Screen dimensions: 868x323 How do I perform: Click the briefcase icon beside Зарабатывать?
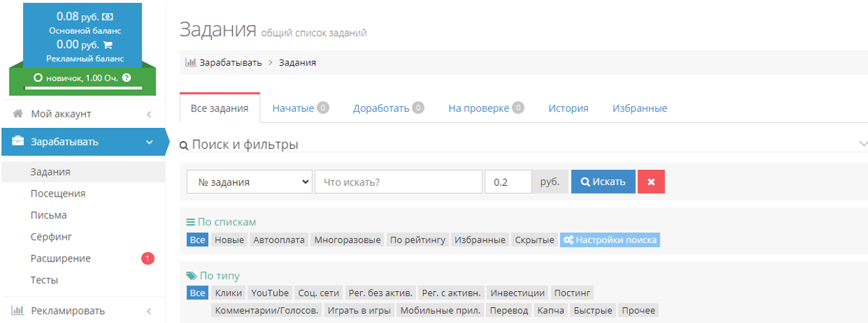(x=18, y=142)
